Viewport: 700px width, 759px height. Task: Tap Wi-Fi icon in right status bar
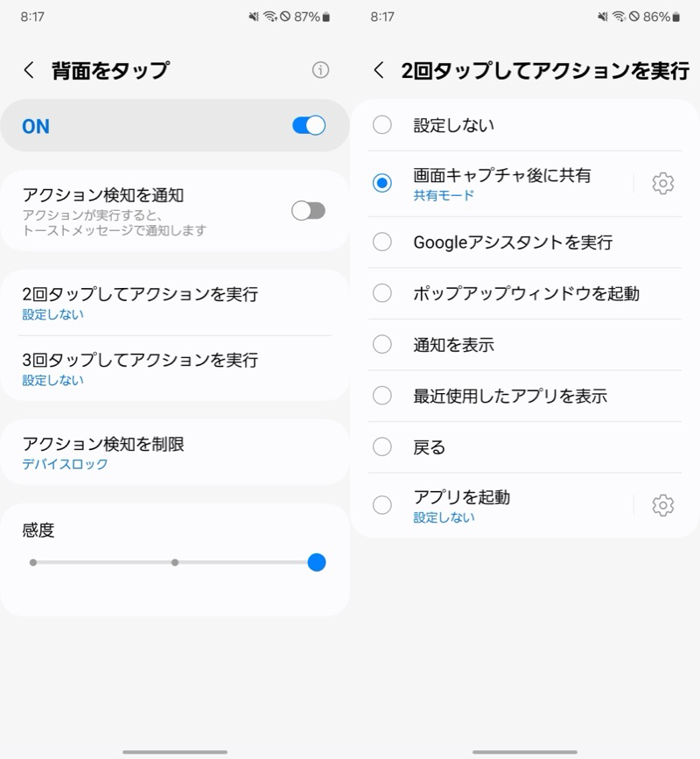coord(619,17)
